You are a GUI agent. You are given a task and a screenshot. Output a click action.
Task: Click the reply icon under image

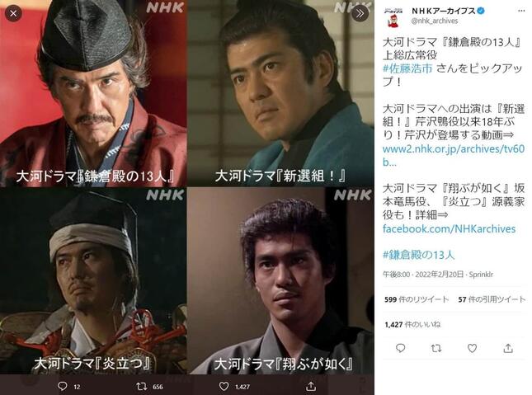pos(63,386)
